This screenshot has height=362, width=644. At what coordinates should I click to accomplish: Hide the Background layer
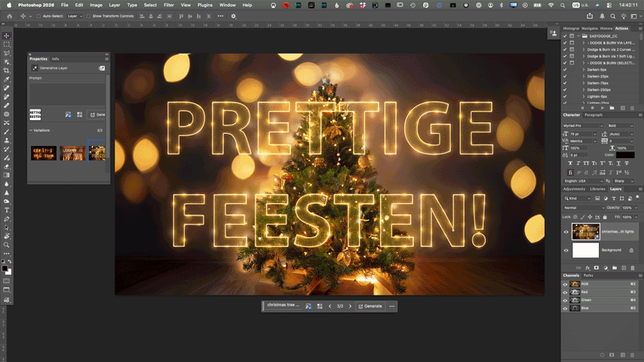566,250
